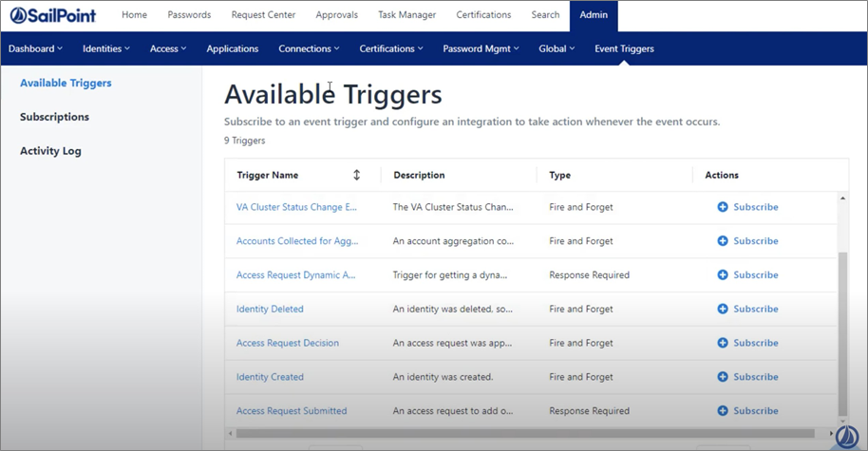Open Access Request Dynamic Approval trigger
The image size is (868, 451).
[296, 275]
